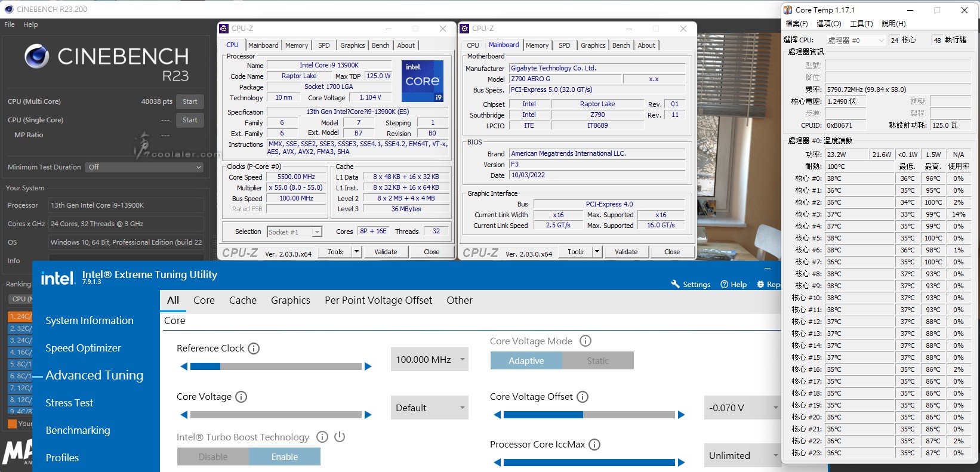This screenshot has width=980, height=472.
Task: Click the second CPU-Z window's title bar icon
Action: click(x=464, y=29)
